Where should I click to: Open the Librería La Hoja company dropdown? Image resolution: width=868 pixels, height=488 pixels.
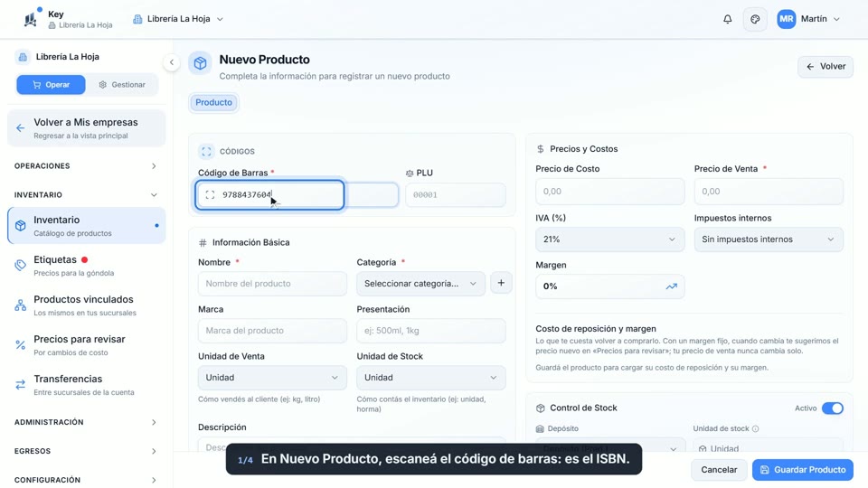tap(178, 19)
